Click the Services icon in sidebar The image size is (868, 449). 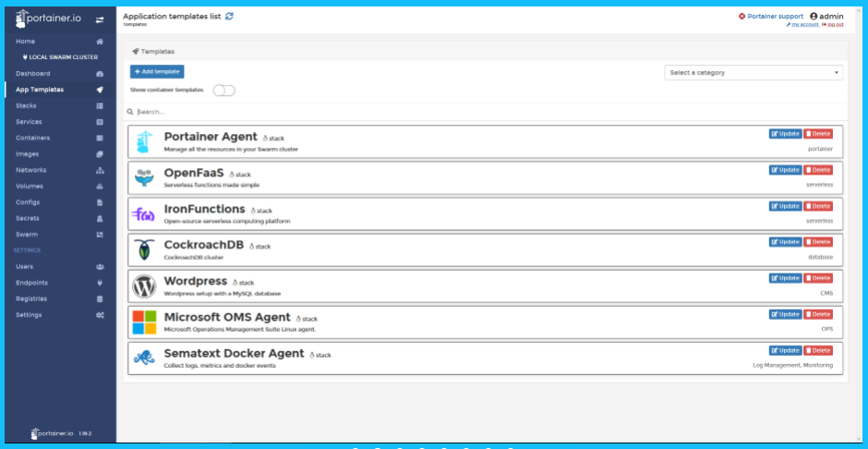(x=100, y=122)
